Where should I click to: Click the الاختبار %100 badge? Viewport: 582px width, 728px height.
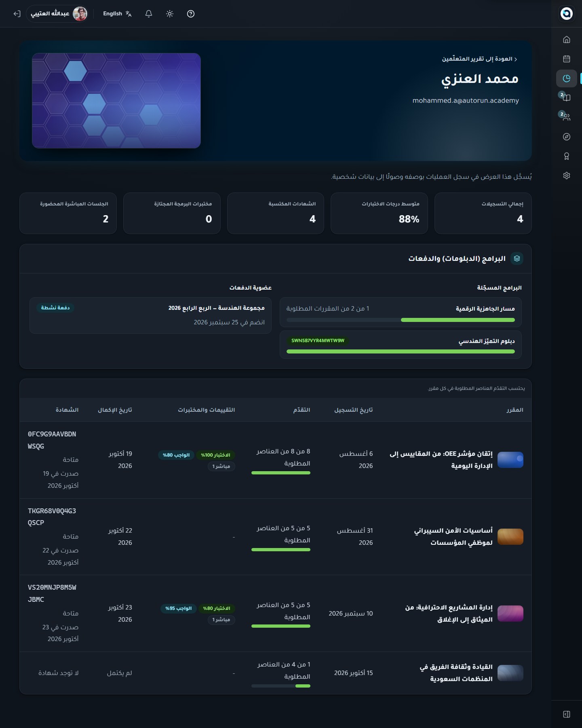coord(215,455)
